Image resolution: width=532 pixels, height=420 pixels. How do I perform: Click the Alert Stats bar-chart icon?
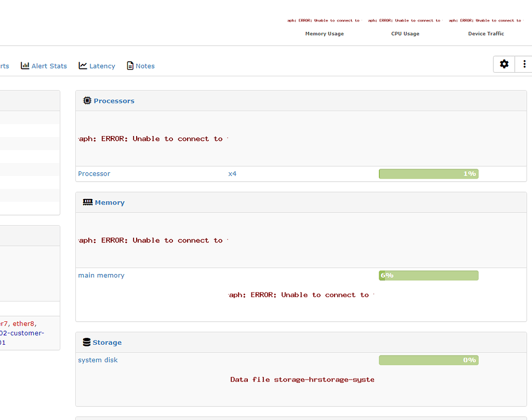point(25,65)
